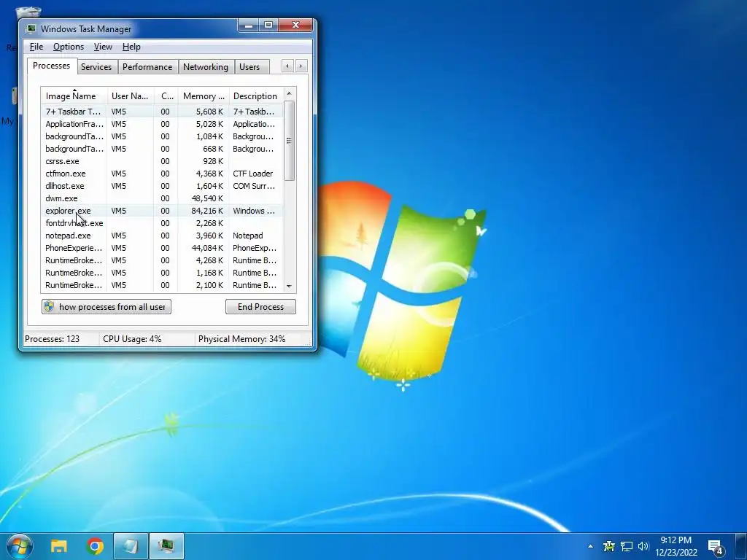Maximize the Windows Task Manager window
Image resolution: width=747 pixels, height=560 pixels.
(x=268, y=26)
